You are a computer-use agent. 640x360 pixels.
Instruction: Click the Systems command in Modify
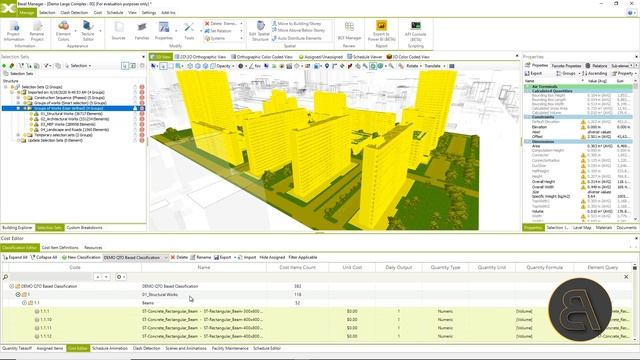pos(215,38)
